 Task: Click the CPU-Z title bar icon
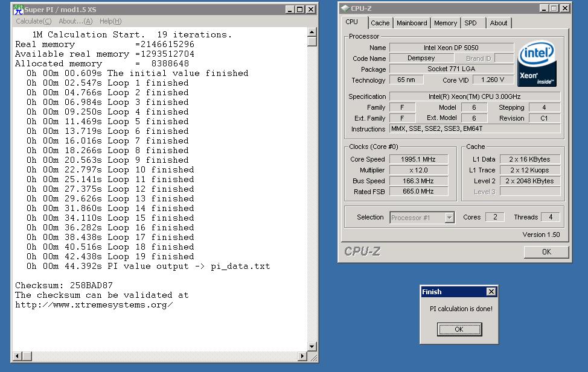[345, 8]
